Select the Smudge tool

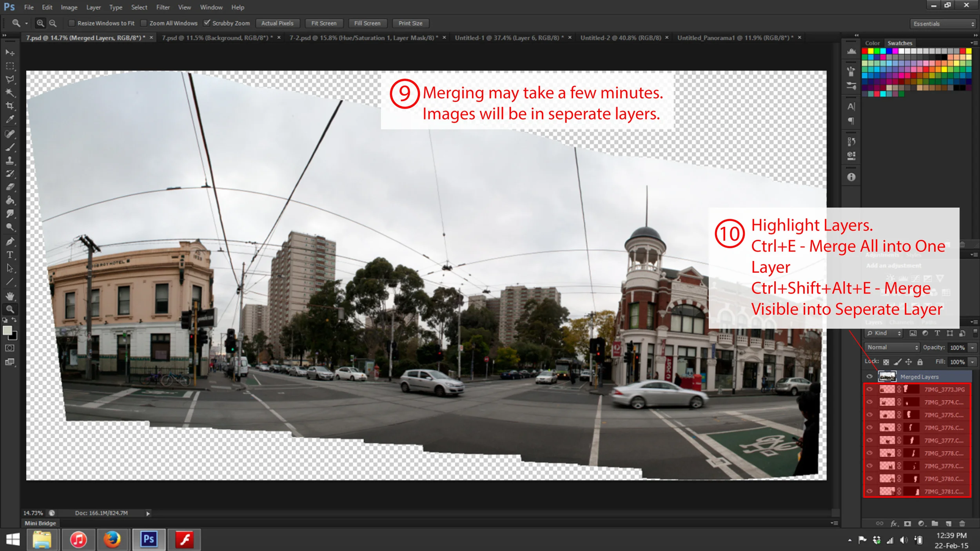[x=10, y=214]
